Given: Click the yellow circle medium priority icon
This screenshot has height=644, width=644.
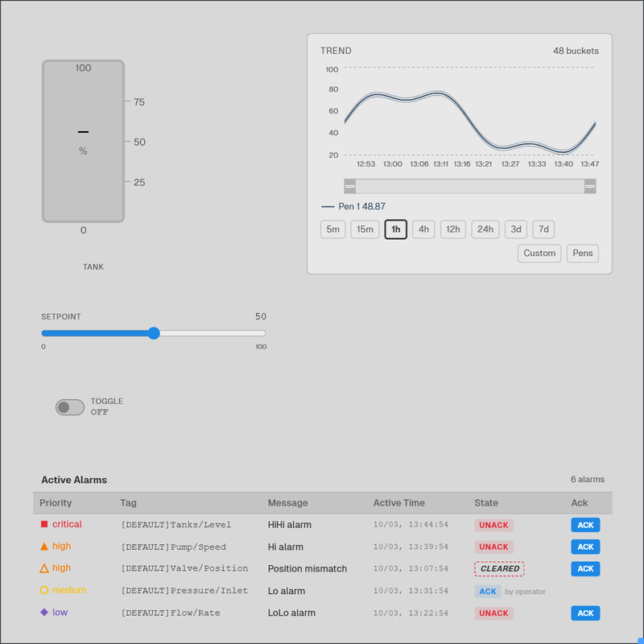Looking at the screenshot, I should 44,590.
